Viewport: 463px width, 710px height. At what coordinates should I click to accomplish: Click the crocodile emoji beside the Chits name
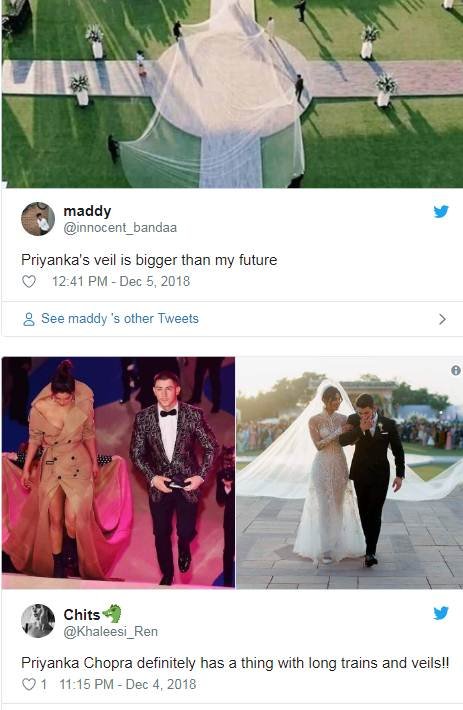pyautogui.click(x=112, y=614)
